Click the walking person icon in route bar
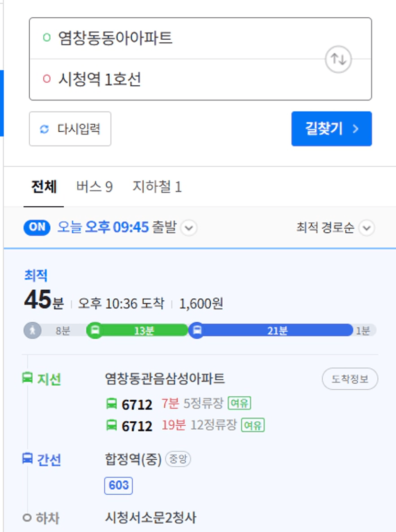Image resolution: width=396 pixels, height=532 pixels. 33,330
